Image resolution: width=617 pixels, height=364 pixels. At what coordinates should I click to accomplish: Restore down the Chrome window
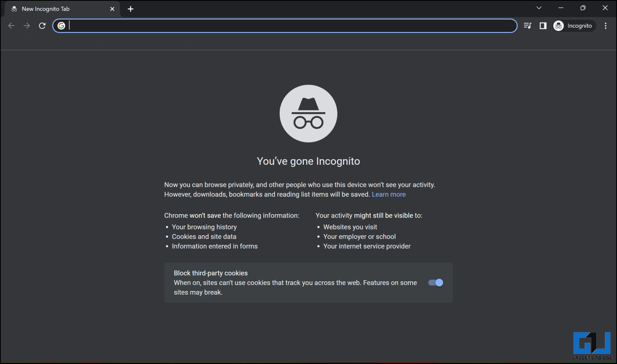[x=583, y=8]
